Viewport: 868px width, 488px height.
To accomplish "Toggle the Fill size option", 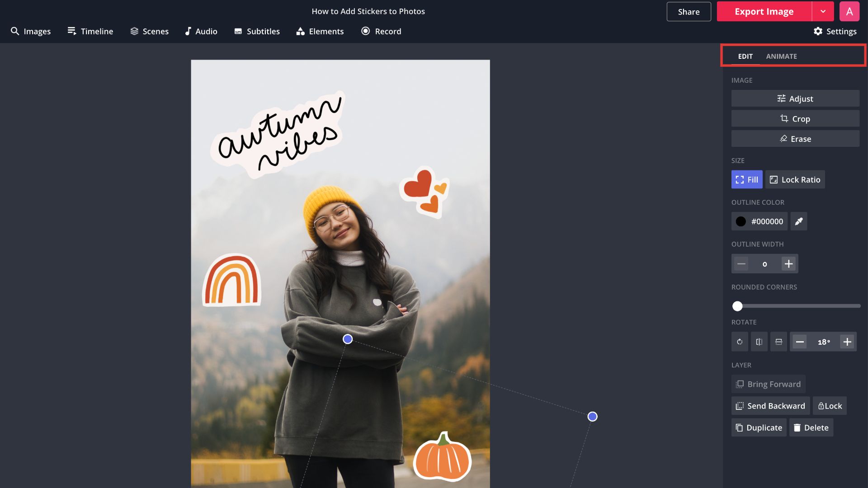I will (x=747, y=179).
